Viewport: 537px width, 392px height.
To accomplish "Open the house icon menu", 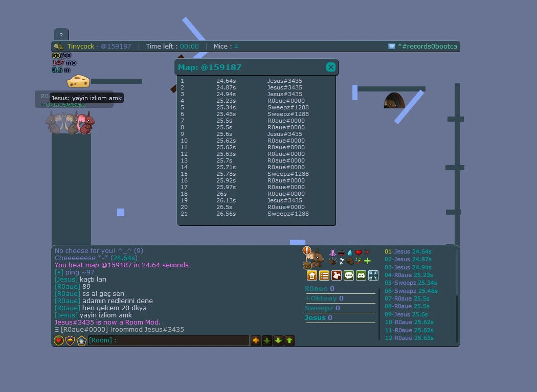I will pyautogui.click(x=311, y=275).
